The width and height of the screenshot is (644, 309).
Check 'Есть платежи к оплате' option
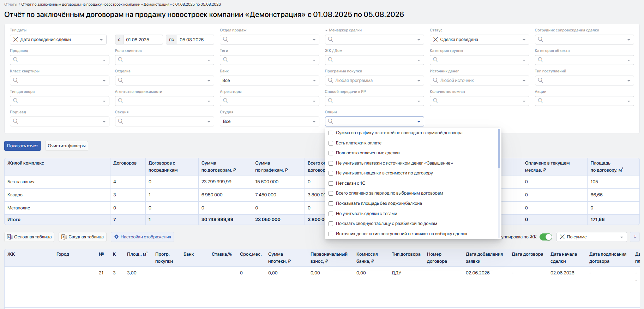pos(331,143)
